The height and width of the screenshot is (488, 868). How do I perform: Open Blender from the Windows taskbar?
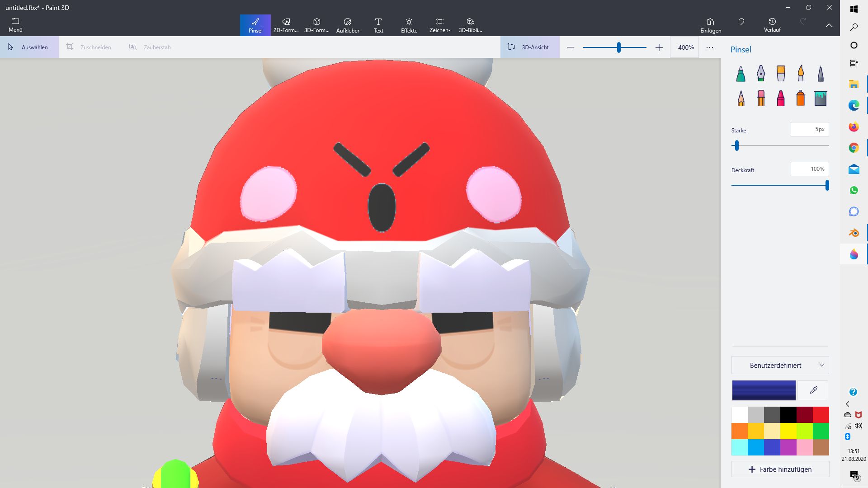pyautogui.click(x=854, y=233)
